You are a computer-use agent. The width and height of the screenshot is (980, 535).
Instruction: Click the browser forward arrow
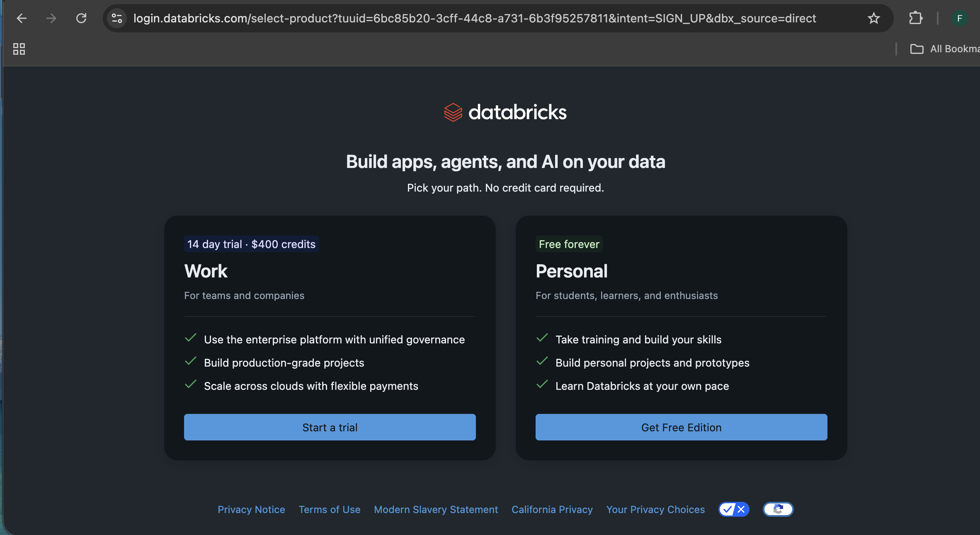pyautogui.click(x=51, y=18)
